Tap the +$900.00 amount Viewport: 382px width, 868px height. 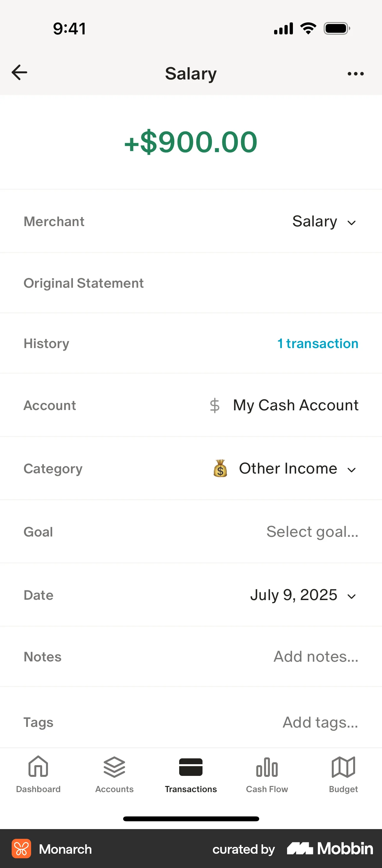click(191, 142)
